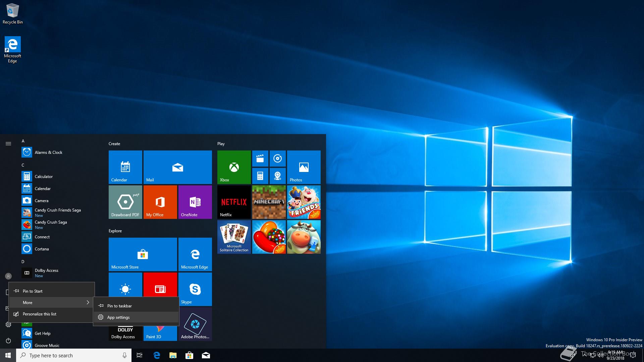
Task: Open the OneNote tile
Action: tap(195, 202)
